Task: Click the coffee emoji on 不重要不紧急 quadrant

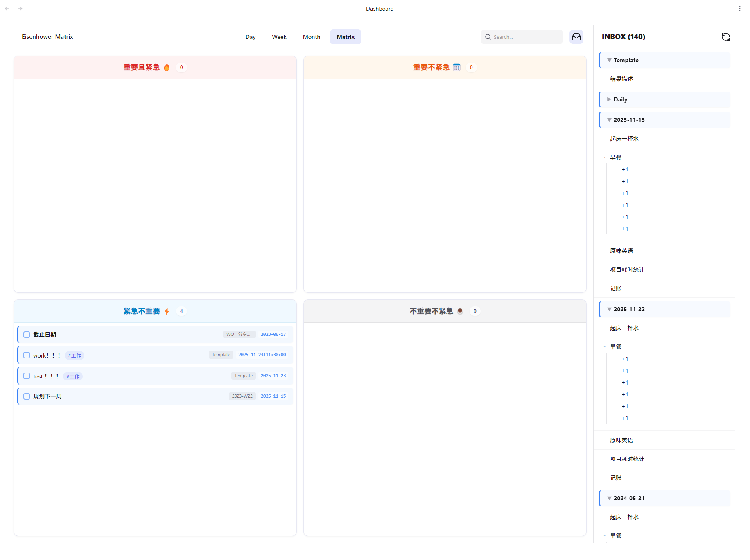Action: [460, 311]
